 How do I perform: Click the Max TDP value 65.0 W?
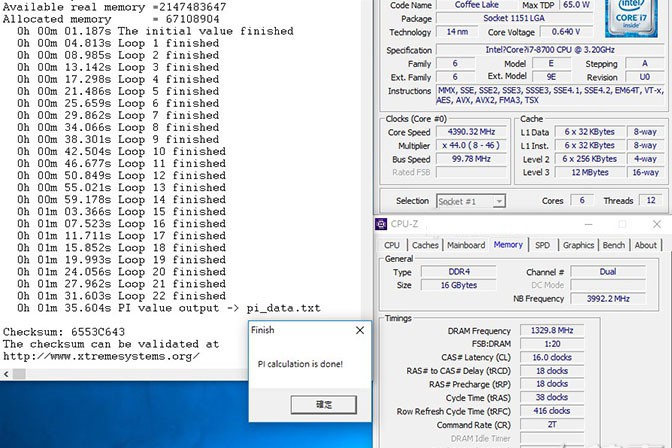(576, 5)
